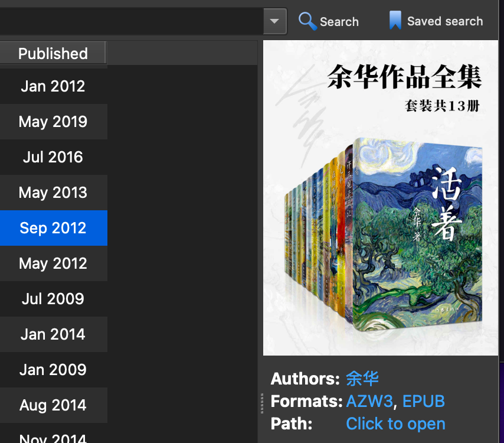Screen dimensions: 504x443
Task: Select the Jul 2016 row
Action: point(53,157)
